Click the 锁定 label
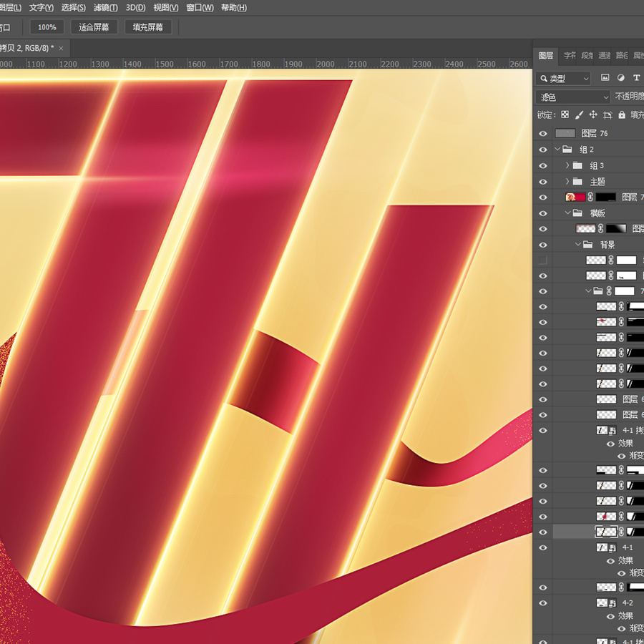644x644 pixels. [x=546, y=115]
